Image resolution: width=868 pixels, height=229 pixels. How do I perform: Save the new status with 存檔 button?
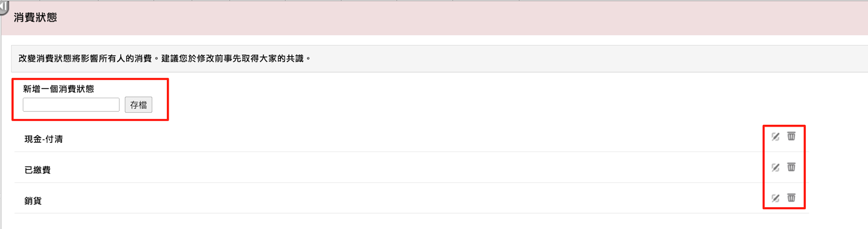coord(138,105)
